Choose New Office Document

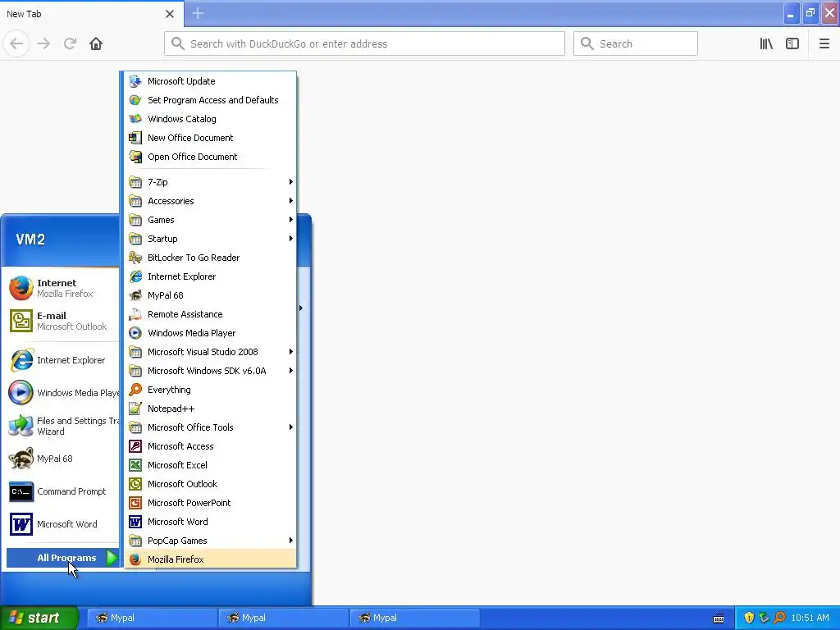[210, 138]
